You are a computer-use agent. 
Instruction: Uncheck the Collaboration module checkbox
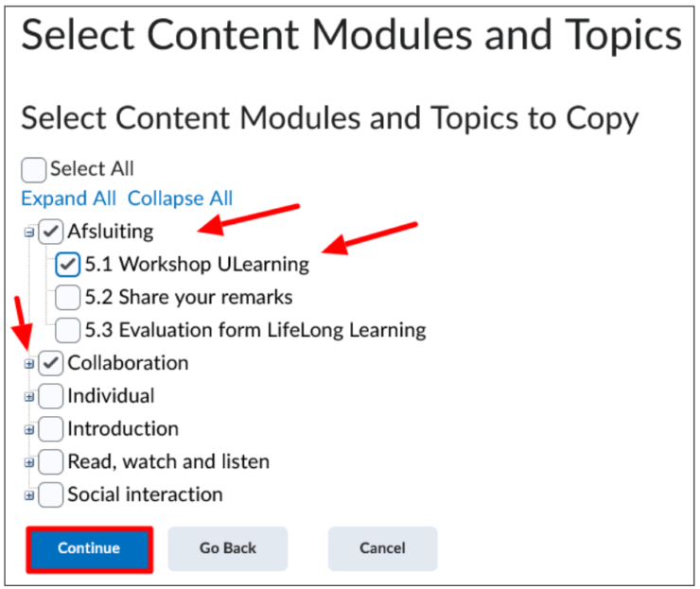pos(50,363)
